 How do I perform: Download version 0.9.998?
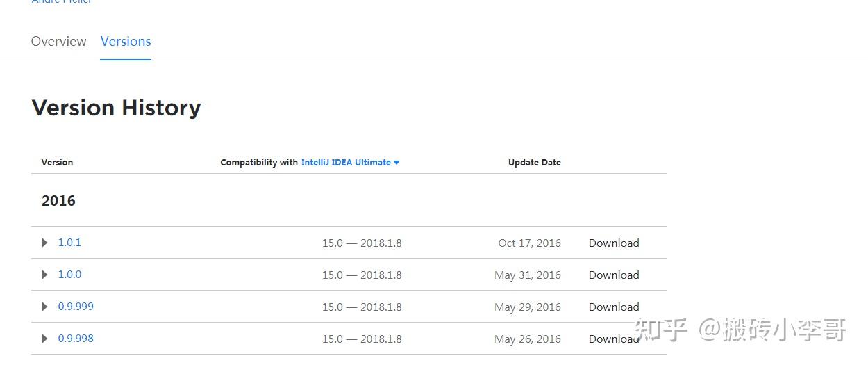pos(614,339)
